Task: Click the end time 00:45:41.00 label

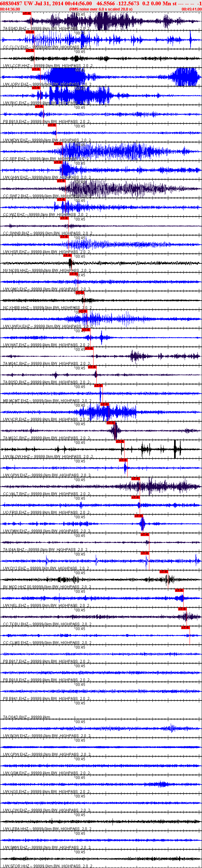Action: [191, 9]
